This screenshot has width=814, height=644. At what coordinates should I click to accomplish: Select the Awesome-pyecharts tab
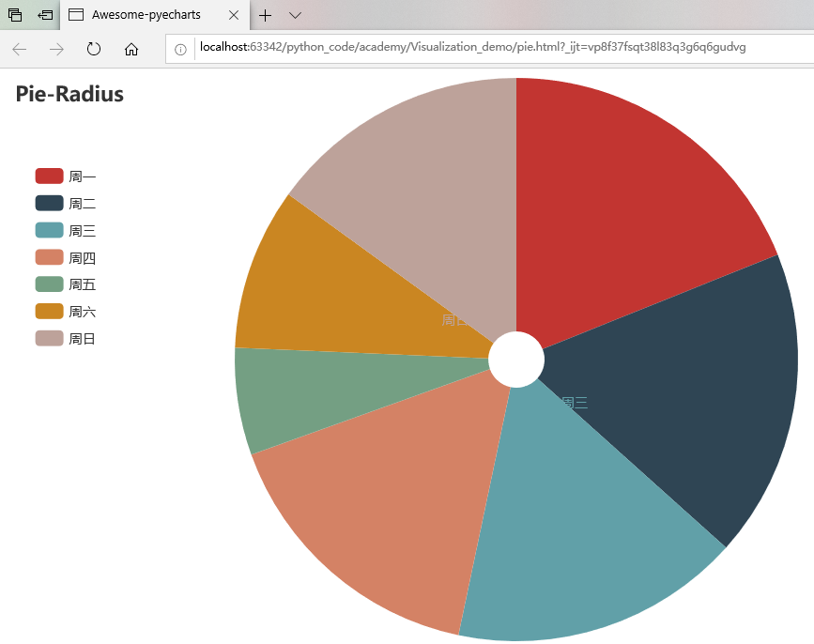[x=155, y=15]
